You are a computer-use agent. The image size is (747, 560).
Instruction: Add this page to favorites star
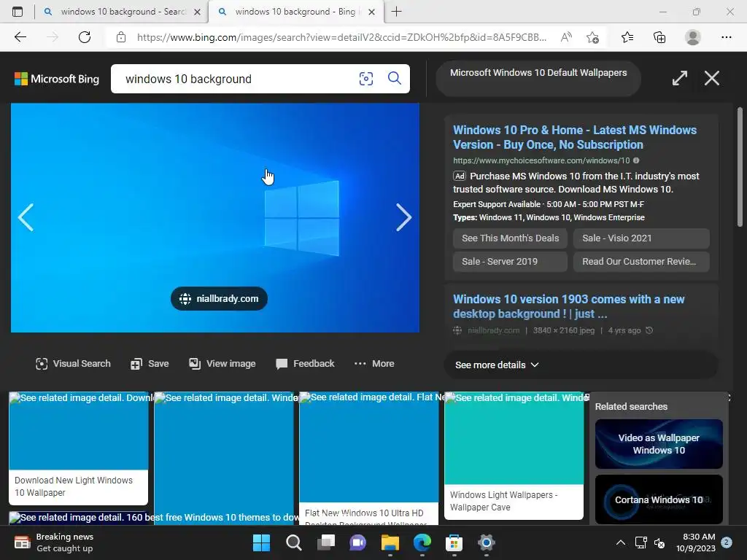click(592, 37)
